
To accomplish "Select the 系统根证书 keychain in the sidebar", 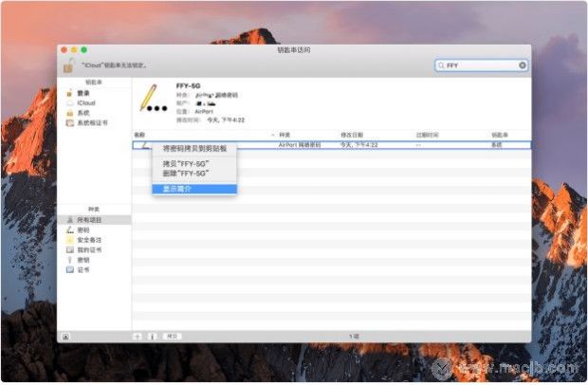I will pos(94,122).
